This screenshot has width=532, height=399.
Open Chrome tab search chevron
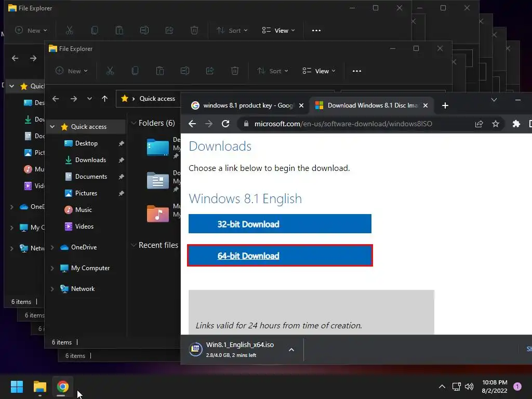[x=494, y=100]
